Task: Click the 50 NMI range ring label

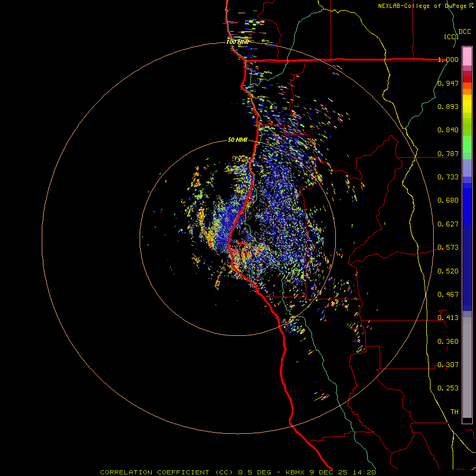Action: click(x=237, y=140)
